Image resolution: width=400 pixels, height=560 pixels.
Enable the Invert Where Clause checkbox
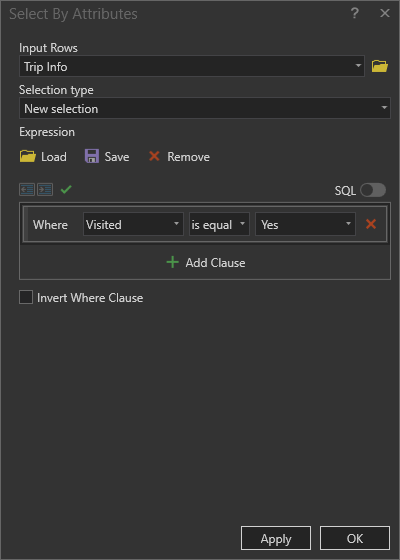[x=26, y=297]
